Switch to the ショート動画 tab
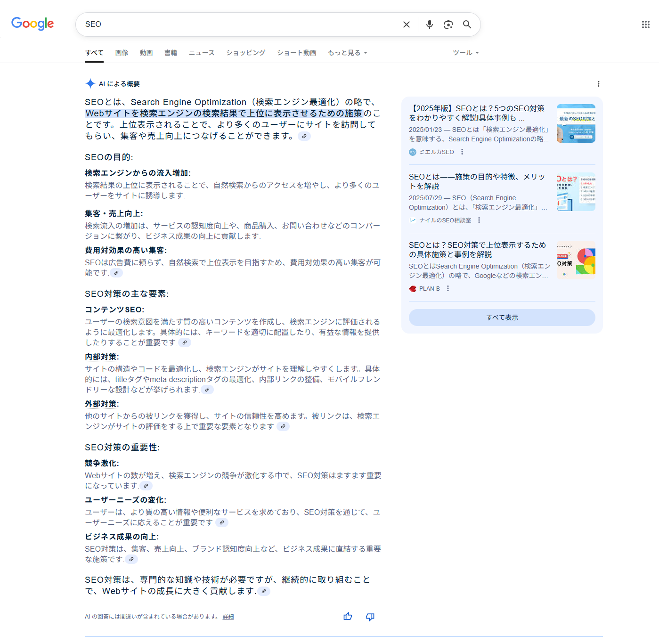Screen dimensions: 659x644 click(x=297, y=53)
